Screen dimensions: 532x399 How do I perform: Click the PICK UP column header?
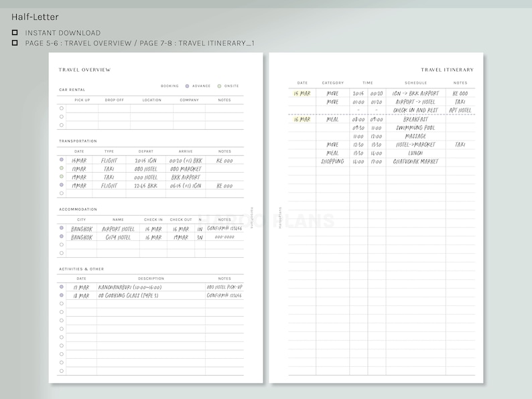click(82, 100)
